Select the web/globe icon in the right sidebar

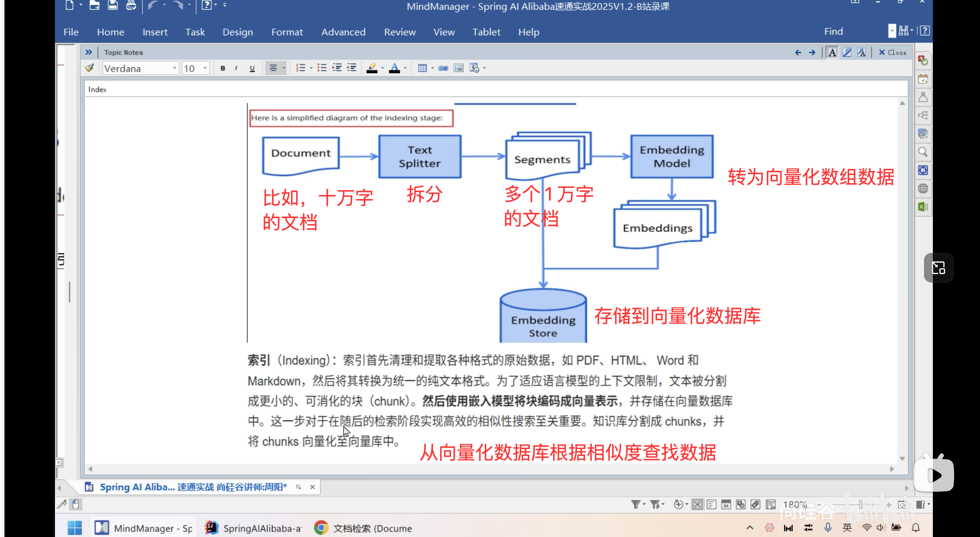click(923, 188)
